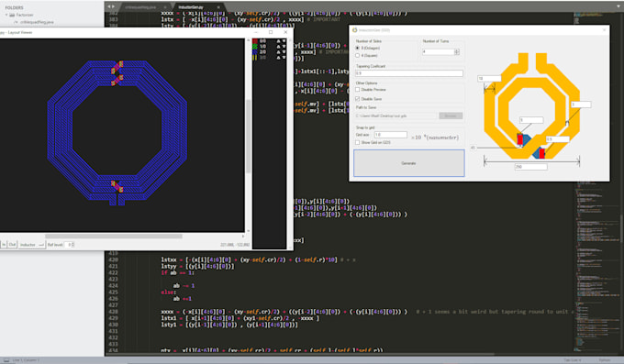
Task: Click the editor horizontal scrollbar at bottom
Action: click(x=300, y=354)
